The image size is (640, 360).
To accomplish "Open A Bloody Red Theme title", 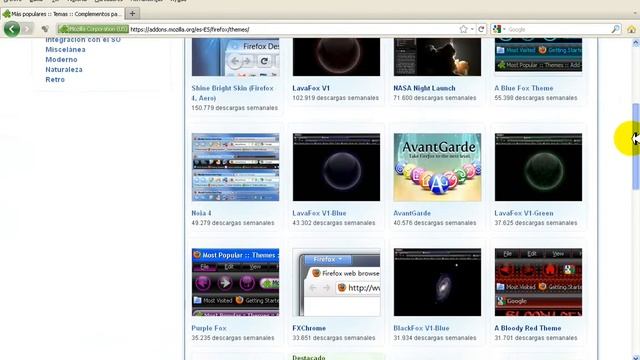I will (528, 328).
